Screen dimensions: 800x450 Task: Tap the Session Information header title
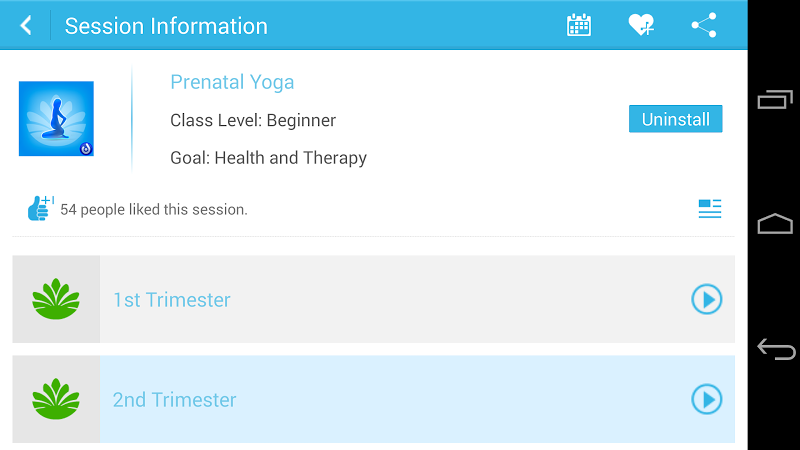point(166,26)
